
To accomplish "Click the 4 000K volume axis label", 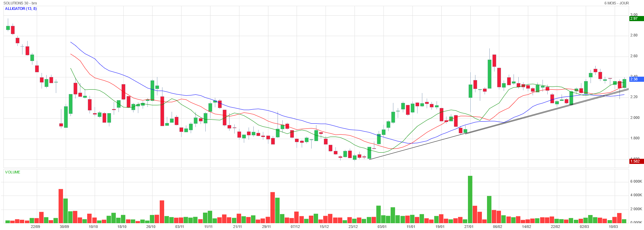I will pos(636,195).
